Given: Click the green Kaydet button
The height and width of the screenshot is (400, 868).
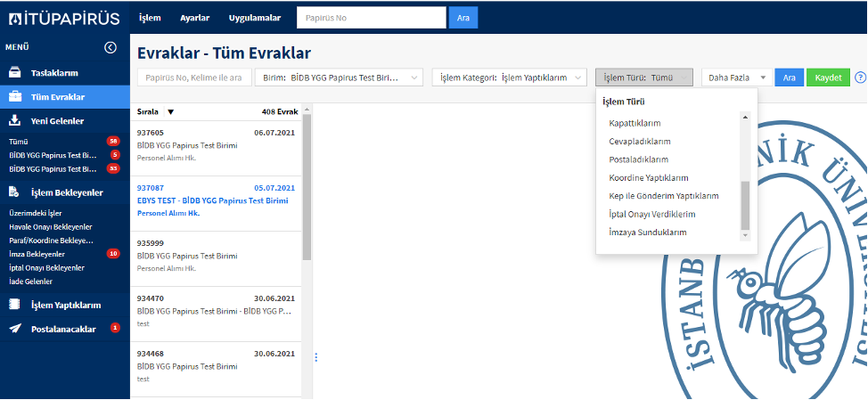Looking at the screenshot, I should click(828, 78).
